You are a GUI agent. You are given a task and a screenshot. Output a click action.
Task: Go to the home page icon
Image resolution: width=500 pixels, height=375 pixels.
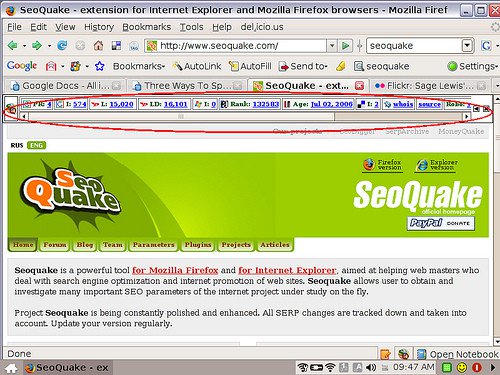(x=98, y=45)
